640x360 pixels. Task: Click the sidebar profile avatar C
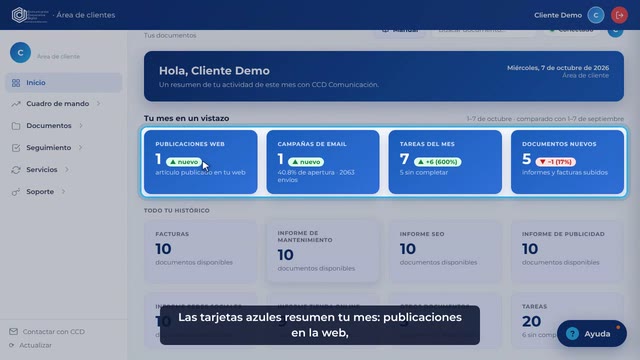pos(20,53)
